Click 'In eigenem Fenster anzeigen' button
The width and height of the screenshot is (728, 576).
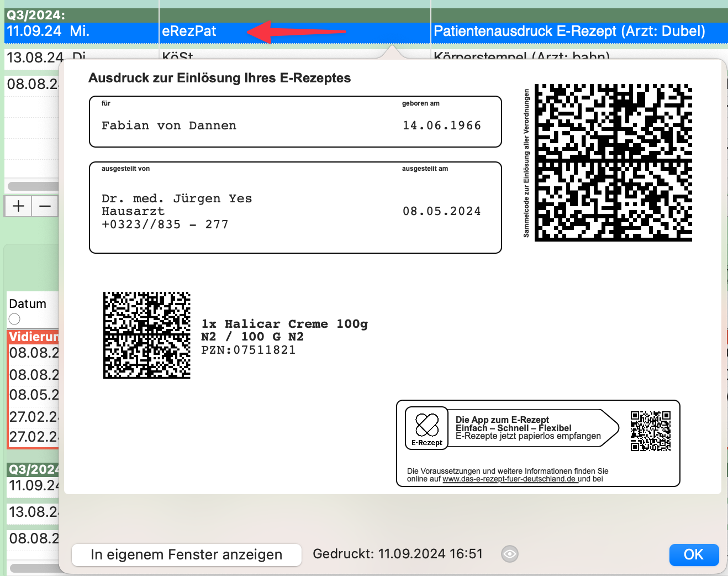[187, 554]
